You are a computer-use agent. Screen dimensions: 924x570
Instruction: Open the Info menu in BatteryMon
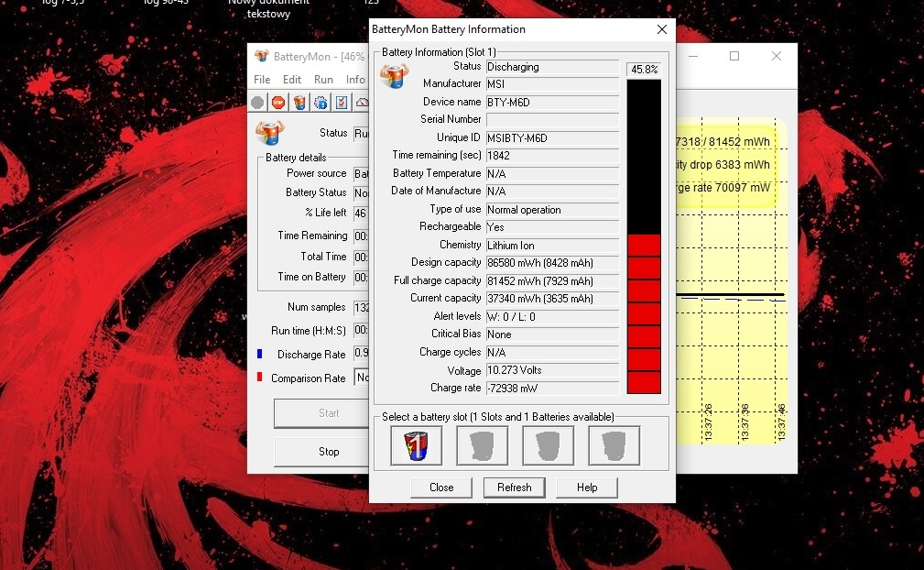click(355, 80)
